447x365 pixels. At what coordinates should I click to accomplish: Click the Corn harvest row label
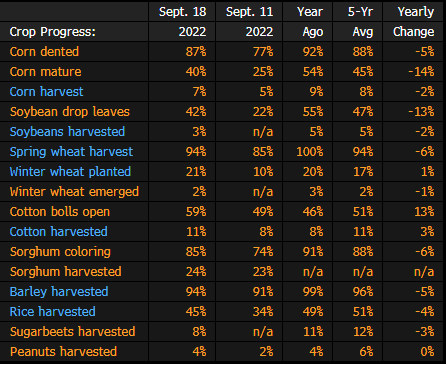click(46, 92)
